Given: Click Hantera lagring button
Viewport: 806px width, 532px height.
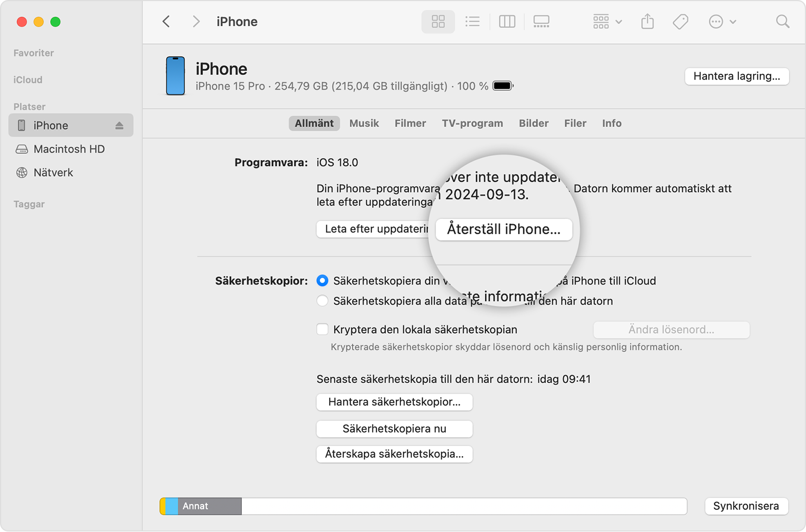Looking at the screenshot, I should point(737,76).
